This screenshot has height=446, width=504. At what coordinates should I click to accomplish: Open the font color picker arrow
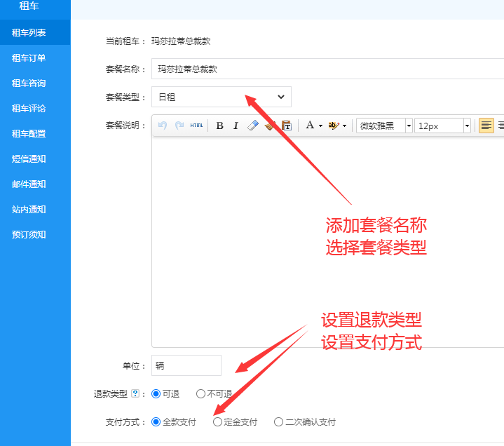(320, 126)
